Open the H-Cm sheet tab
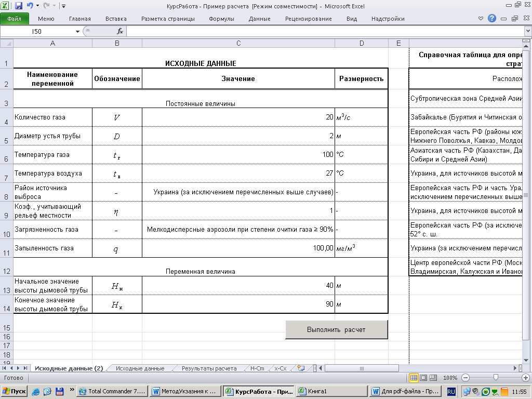This screenshot has width=532, height=399. tap(257, 368)
